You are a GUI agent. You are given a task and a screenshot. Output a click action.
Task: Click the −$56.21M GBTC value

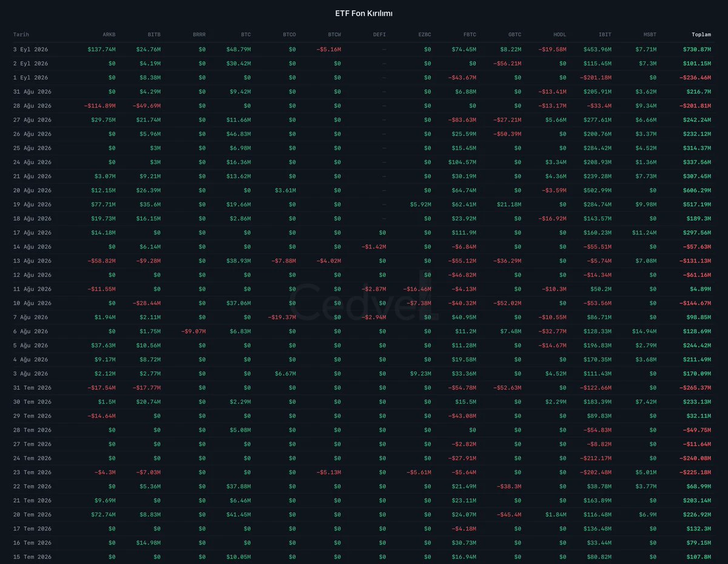(507, 63)
